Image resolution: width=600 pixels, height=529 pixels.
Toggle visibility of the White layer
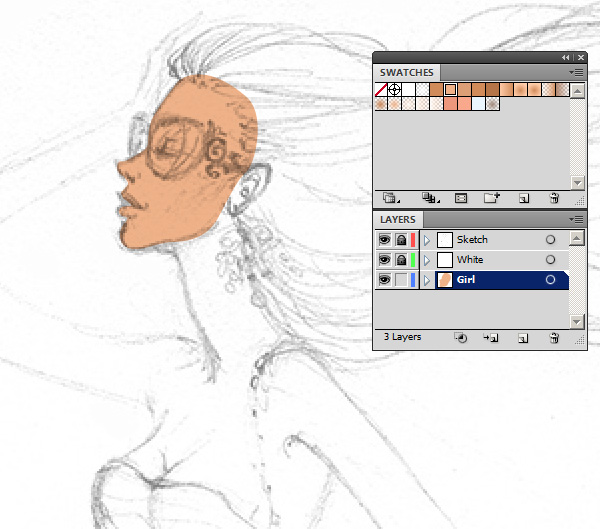click(x=384, y=260)
